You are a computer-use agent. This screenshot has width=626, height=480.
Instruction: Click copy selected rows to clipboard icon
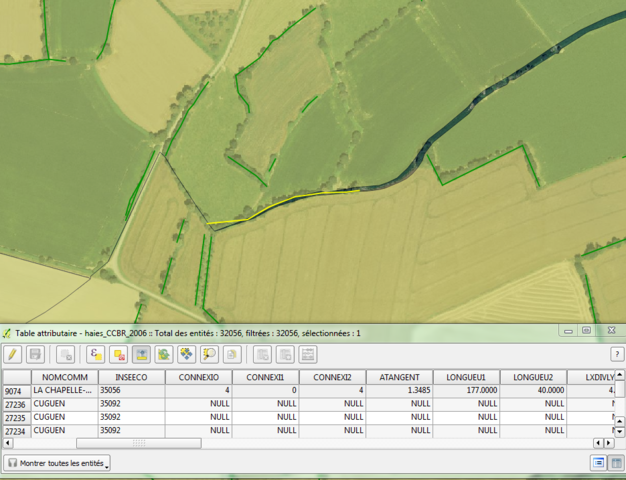232,354
